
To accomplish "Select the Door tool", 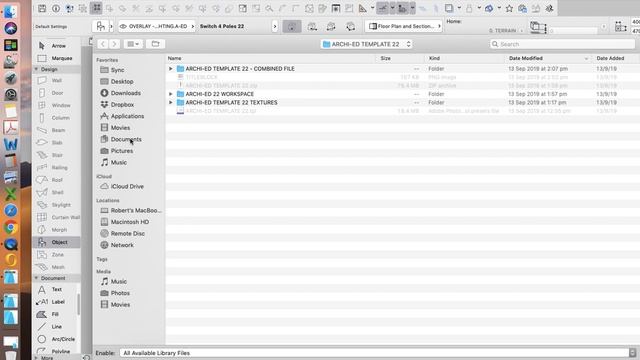I will 56,93.
